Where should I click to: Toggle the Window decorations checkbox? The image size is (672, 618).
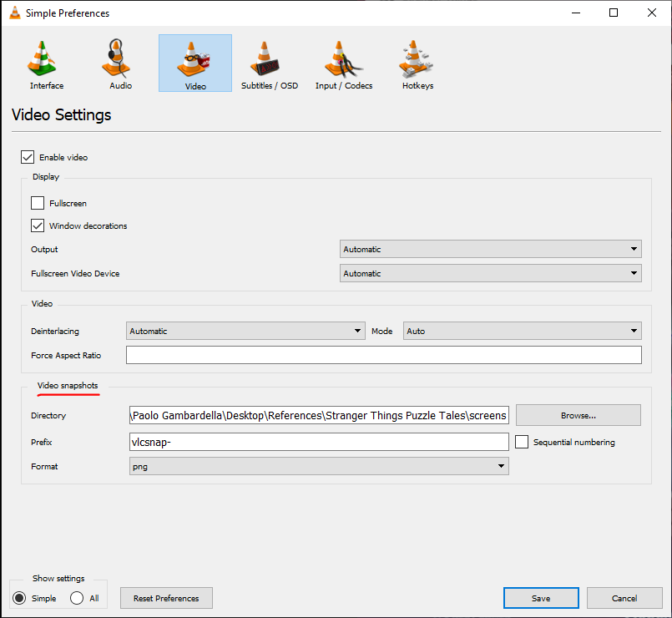[x=38, y=225]
